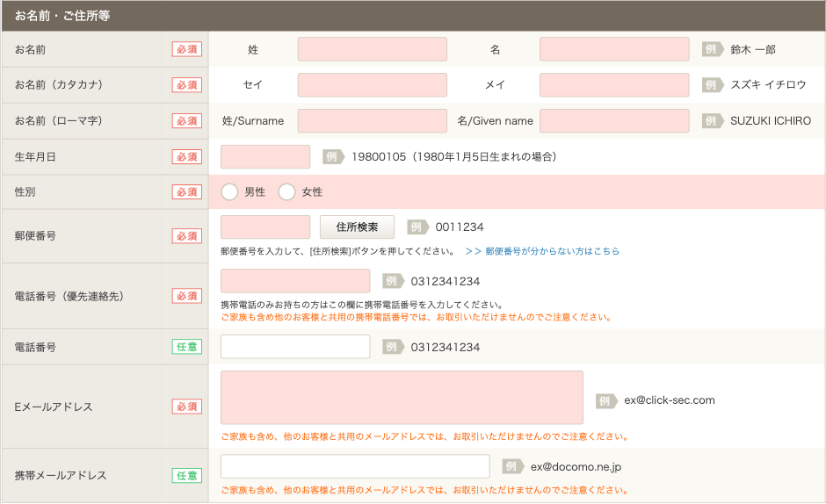Click the 女性 label text
This screenshot has height=504, width=826.
click(312, 192)
